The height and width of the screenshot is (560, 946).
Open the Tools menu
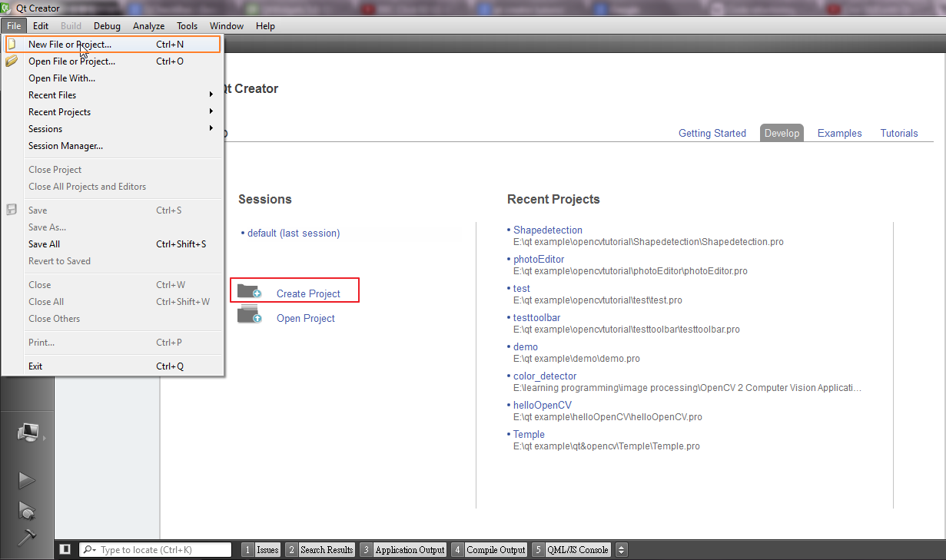point(187,25)
